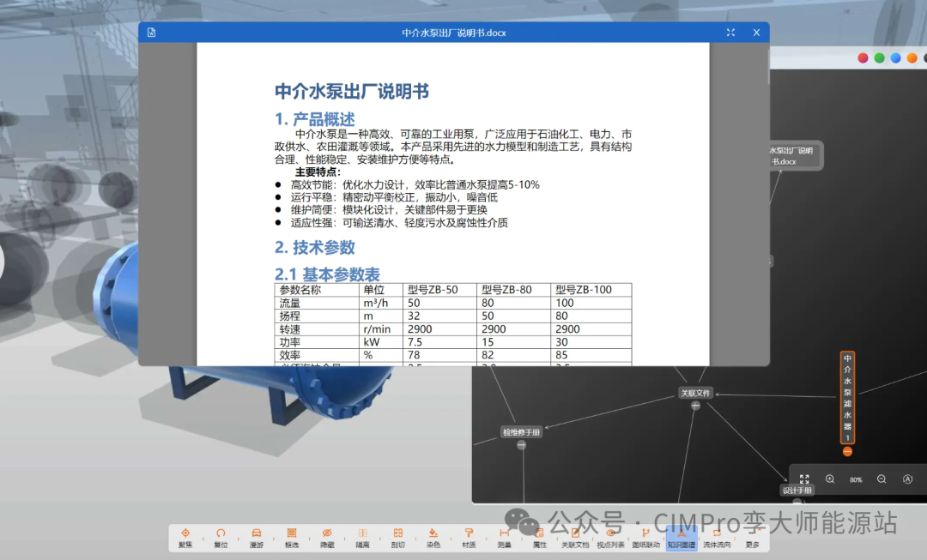927x560 pixels.
Task: Switch to 图纸联动 drawing linkage
Action: point(647,537)
